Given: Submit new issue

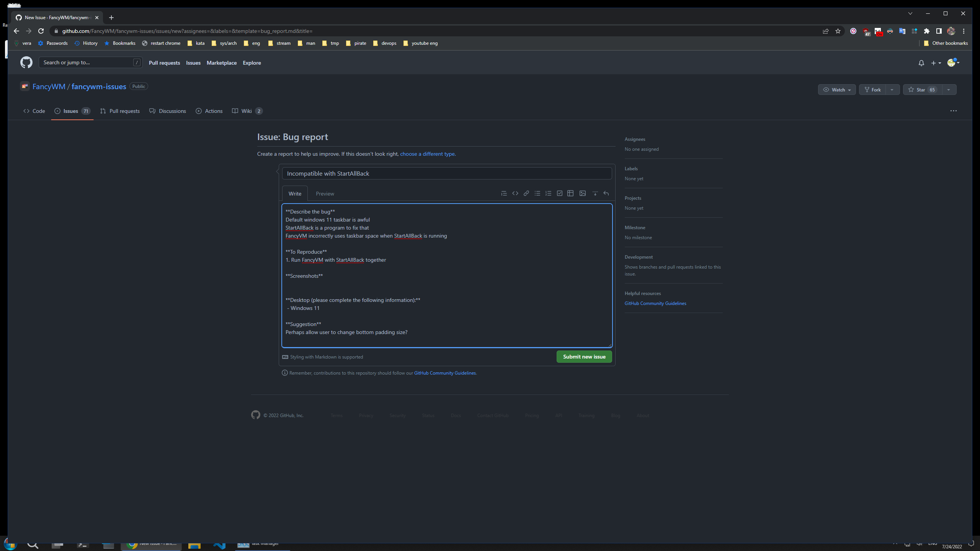Looking at the screenshot, I should (x=584, y=356).
